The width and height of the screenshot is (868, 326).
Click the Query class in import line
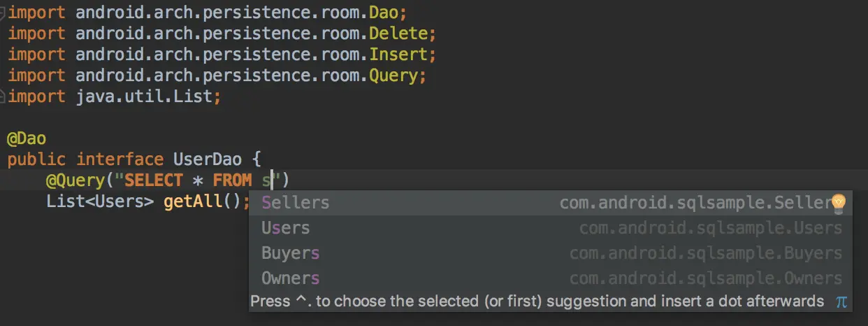[x=397, y=76]
